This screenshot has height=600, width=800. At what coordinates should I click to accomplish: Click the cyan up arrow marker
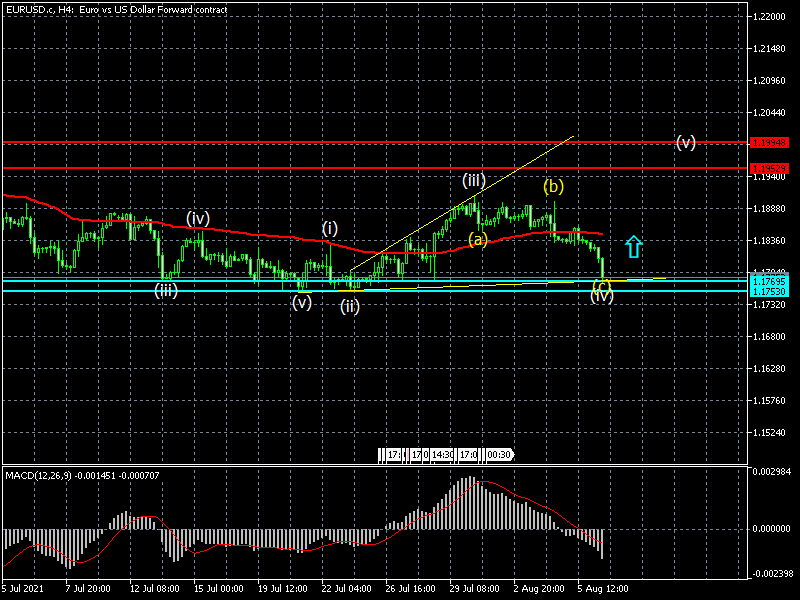pos(633,247)
